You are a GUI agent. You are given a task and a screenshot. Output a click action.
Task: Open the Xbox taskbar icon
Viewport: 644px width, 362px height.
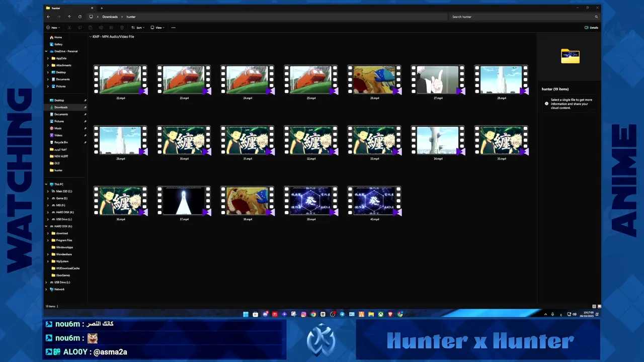(380, 314)
